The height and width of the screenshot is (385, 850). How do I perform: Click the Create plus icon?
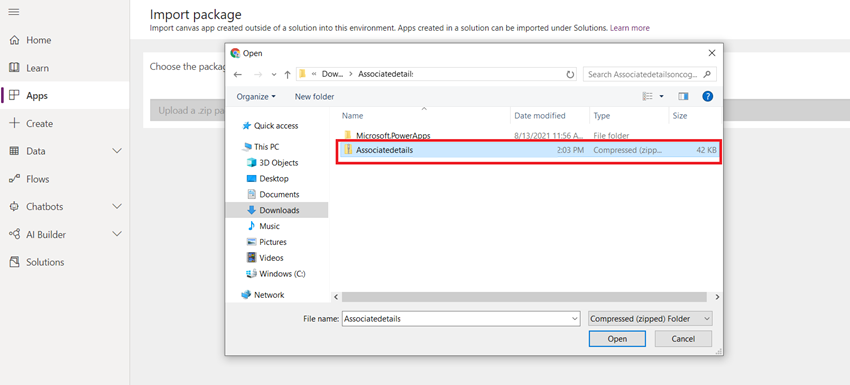pyautogui.click(x=15, y=124)
